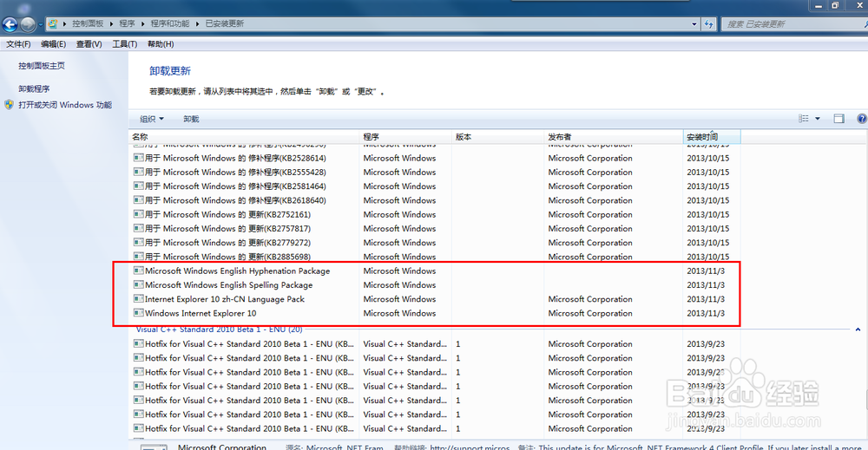Select the KB2885698 update icon
Viewport: 868px width, 450px height.
pos(138,257)
